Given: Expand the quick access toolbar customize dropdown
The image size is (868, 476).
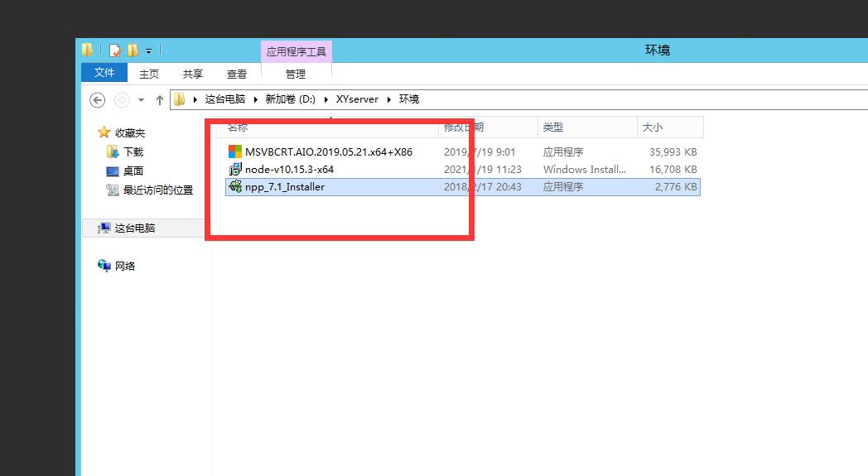Looking at the screenshot, I should pos(149,50).
